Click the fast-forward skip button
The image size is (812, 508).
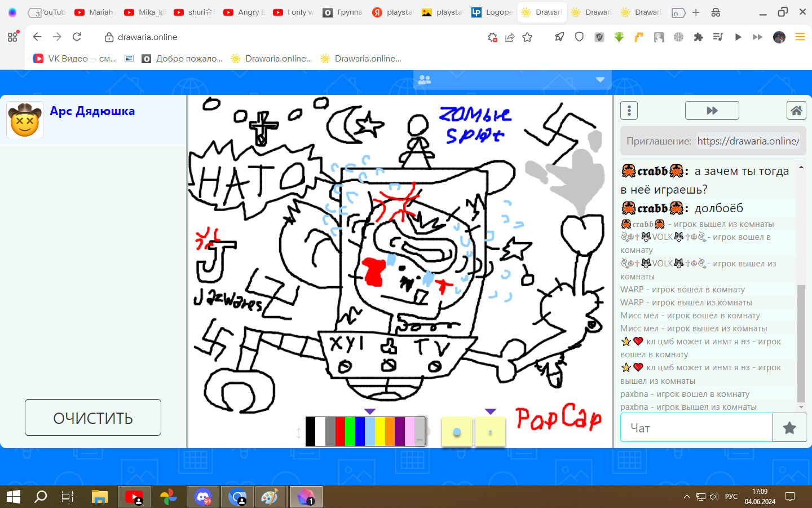click(712, 111)
